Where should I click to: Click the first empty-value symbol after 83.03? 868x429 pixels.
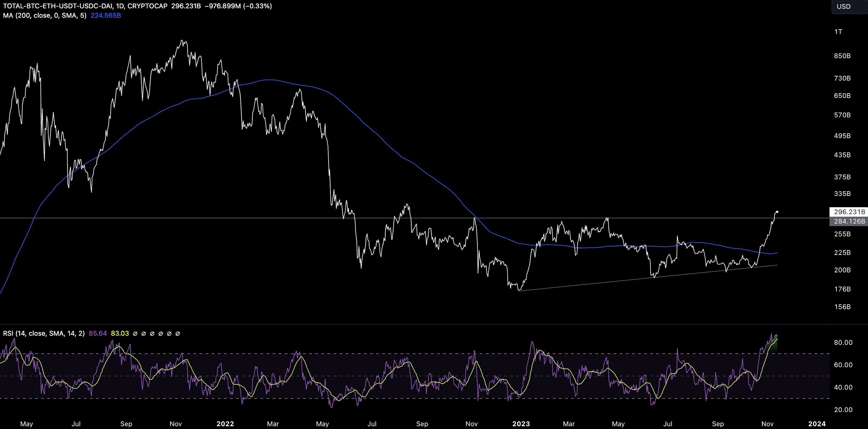click(x=135, y=334)
